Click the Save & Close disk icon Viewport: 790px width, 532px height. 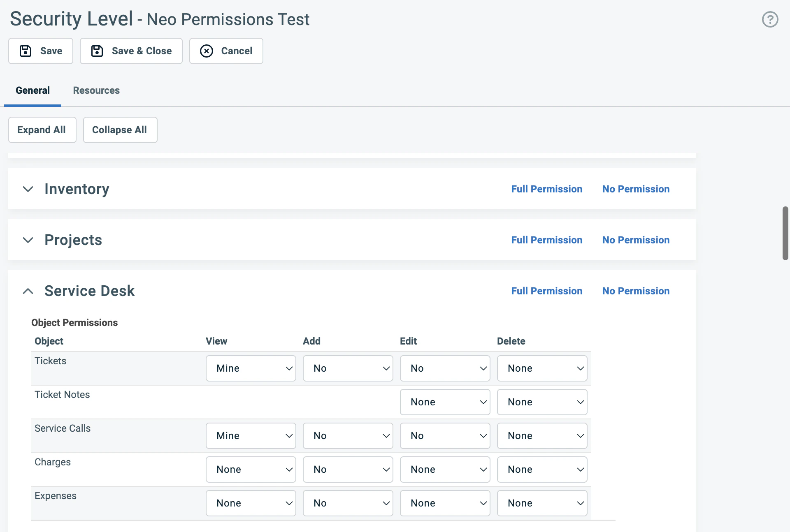click(96, 51)
